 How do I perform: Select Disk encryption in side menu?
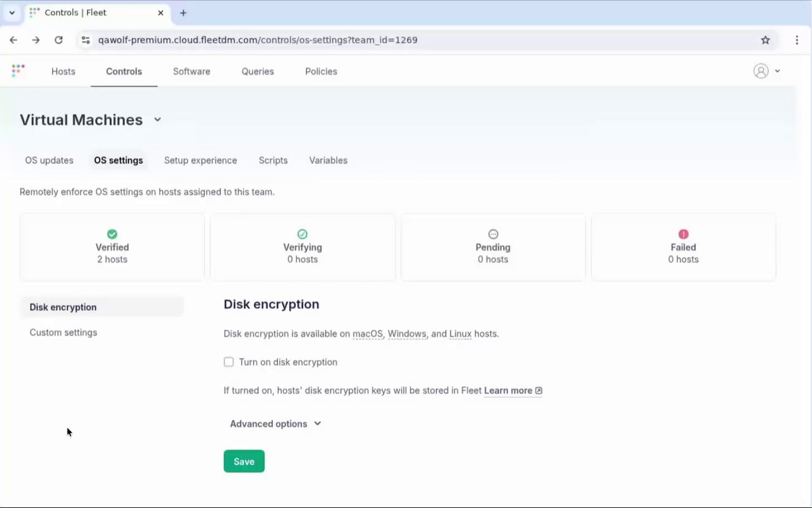[x=101, y=307]
